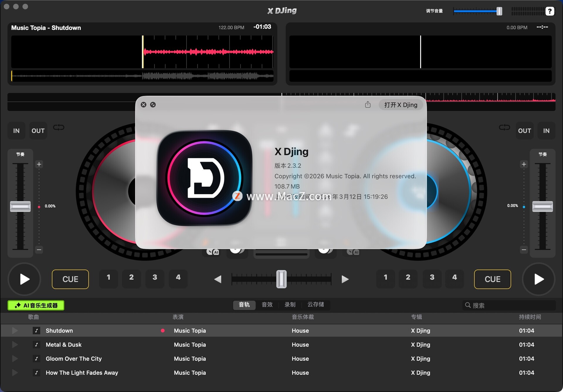Click music note icon for Gloom Over The City
The height and width of the screenshot is (392, 563).
tap(36, 359)
